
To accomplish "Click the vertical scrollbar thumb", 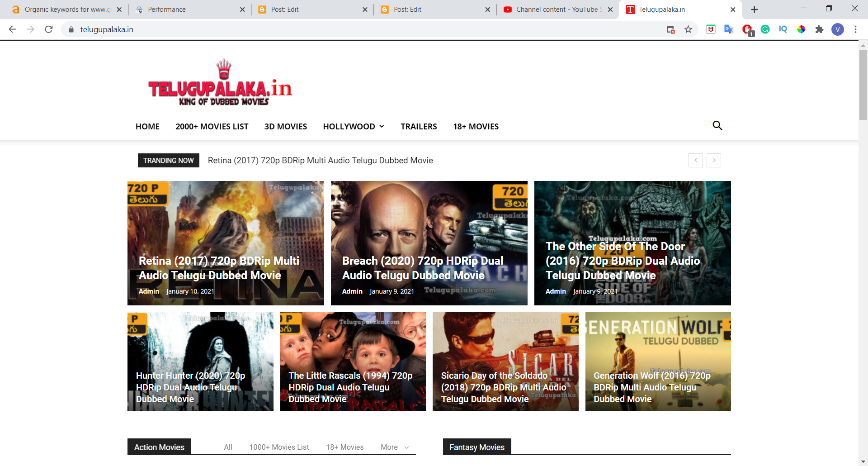I will 863,85.
